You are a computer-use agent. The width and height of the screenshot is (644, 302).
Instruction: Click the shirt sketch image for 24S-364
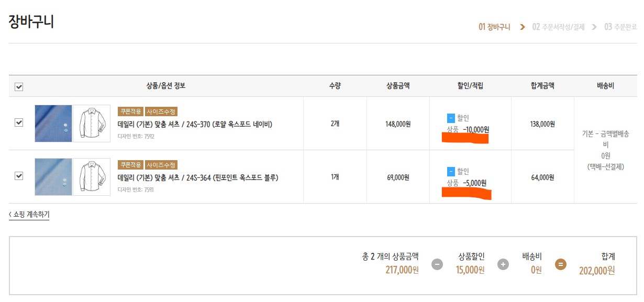click(92, 177)
